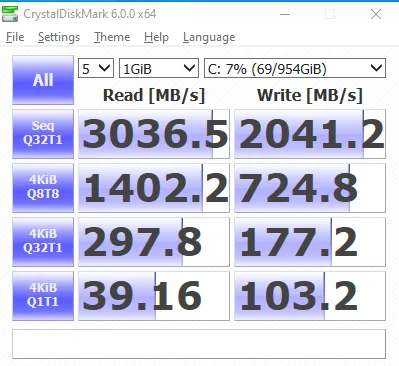Open the File menu

point(15,37)
